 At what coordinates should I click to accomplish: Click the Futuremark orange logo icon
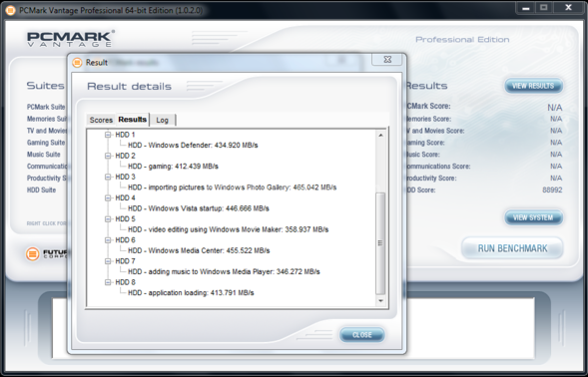coord(33,253)
